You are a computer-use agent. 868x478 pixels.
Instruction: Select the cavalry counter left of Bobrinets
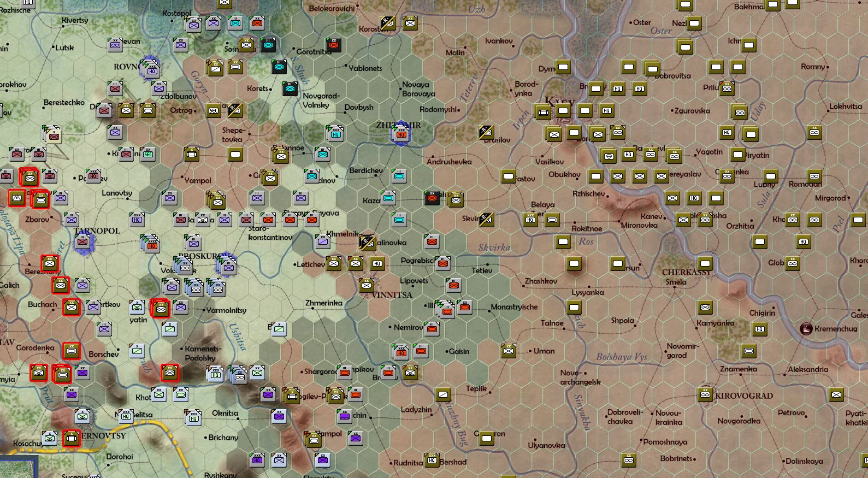tap(629, 460)
